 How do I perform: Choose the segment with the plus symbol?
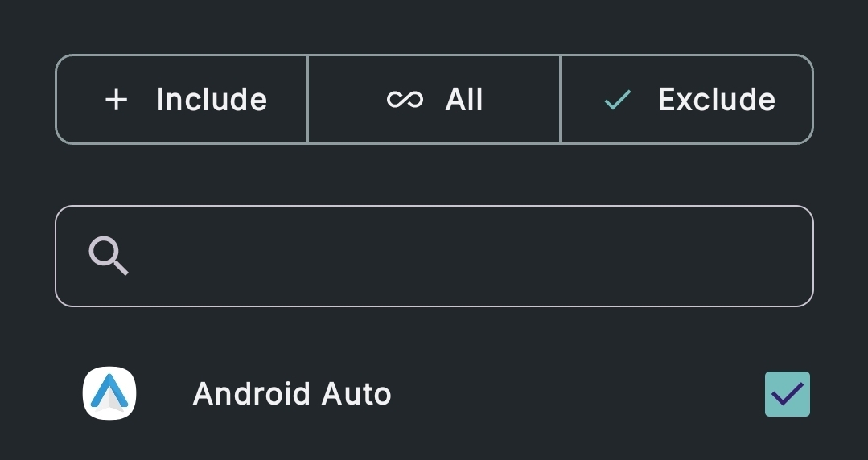tap(182, 100)
